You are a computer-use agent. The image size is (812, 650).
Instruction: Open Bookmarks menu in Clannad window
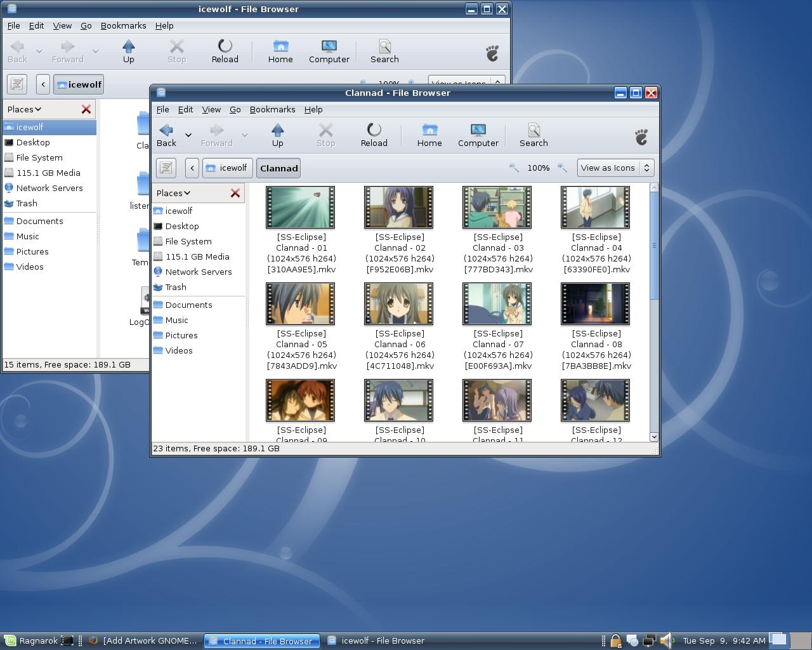272,109
